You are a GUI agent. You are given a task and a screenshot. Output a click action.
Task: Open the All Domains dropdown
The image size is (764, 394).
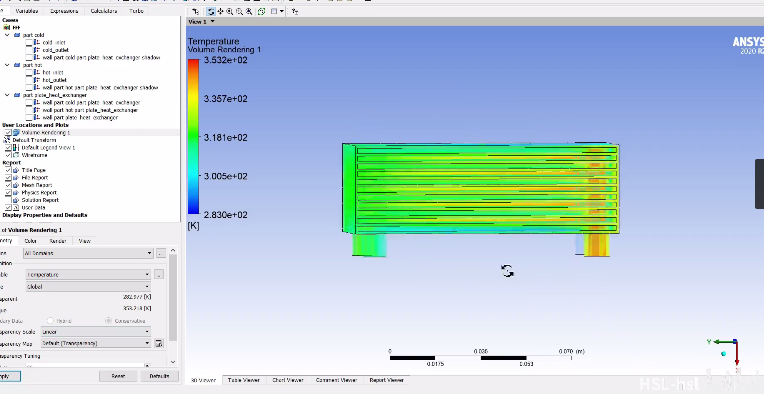coord(88,253)
